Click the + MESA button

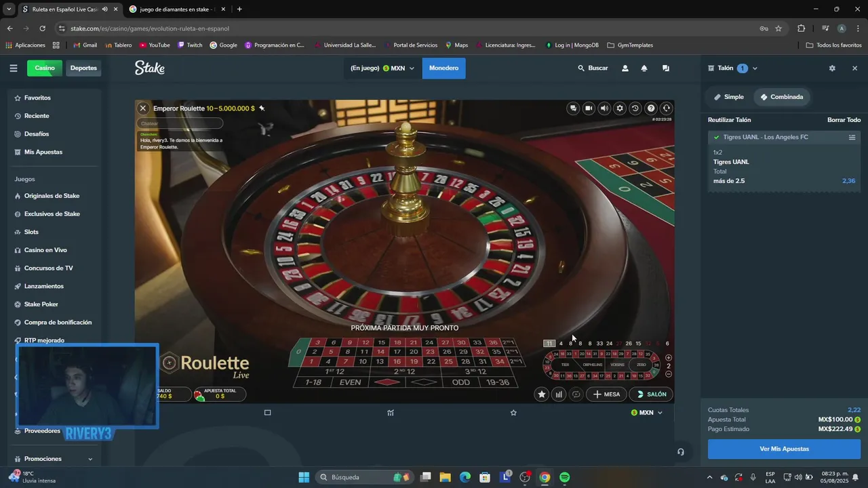click(x=606, y=394)
